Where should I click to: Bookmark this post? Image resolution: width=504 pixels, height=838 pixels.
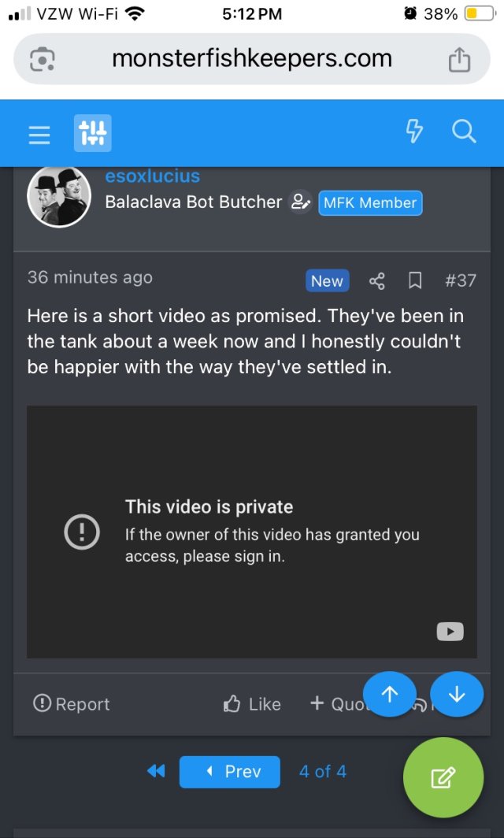click(x=415, y=280)
